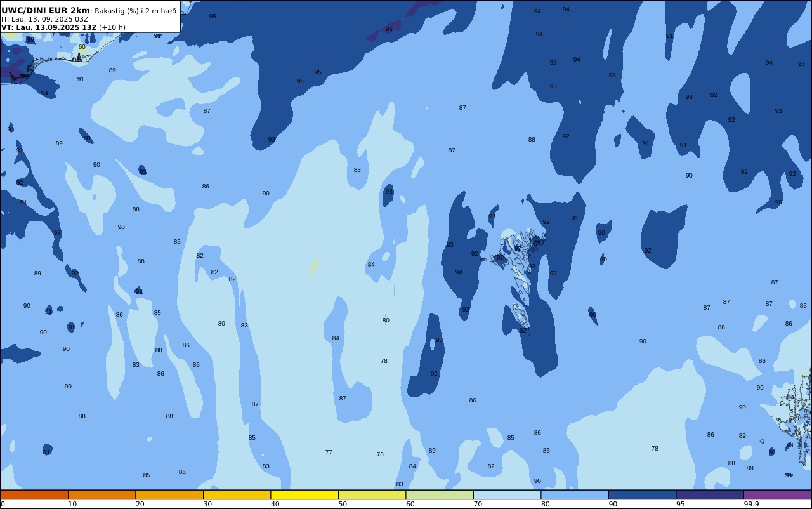Click the navy 95–99.9 legend swatch

[x=710, y=494]
